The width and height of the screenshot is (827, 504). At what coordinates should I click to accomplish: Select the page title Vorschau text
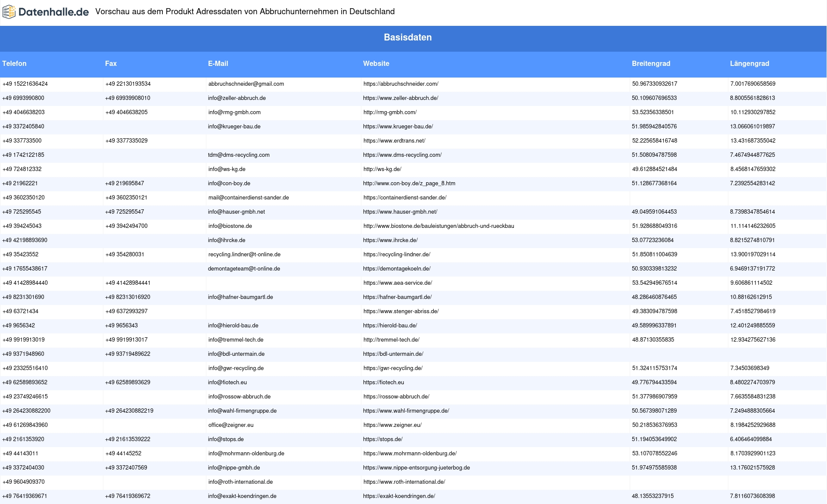click(245, 12)
